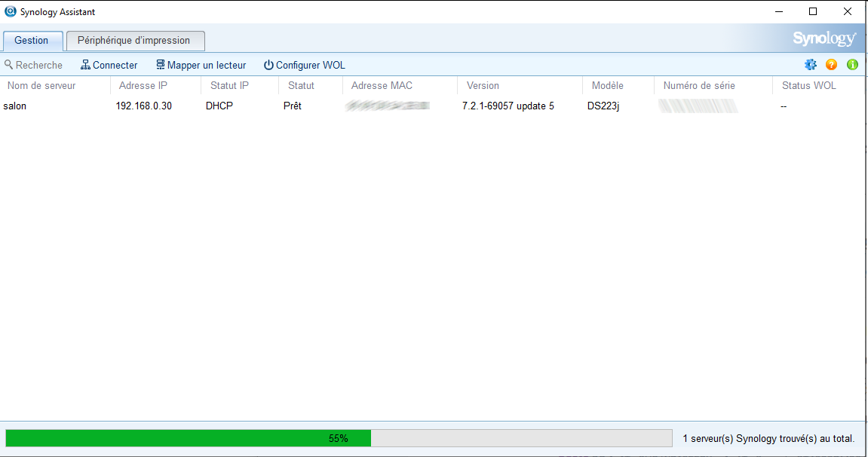Open the orange help question icon
This screenshot has width=868, height=457.
pos(832,65)
